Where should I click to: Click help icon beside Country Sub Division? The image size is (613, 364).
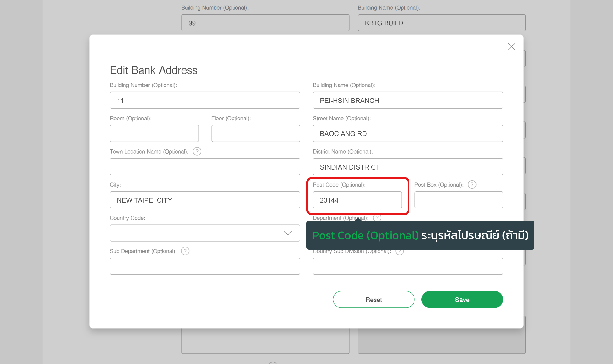point(399,252)
